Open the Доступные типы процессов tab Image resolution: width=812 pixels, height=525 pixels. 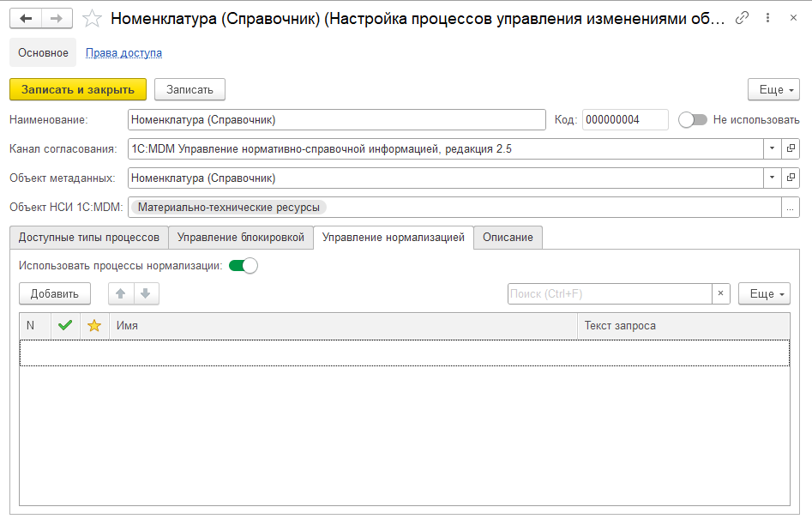[x=89, y=238]
